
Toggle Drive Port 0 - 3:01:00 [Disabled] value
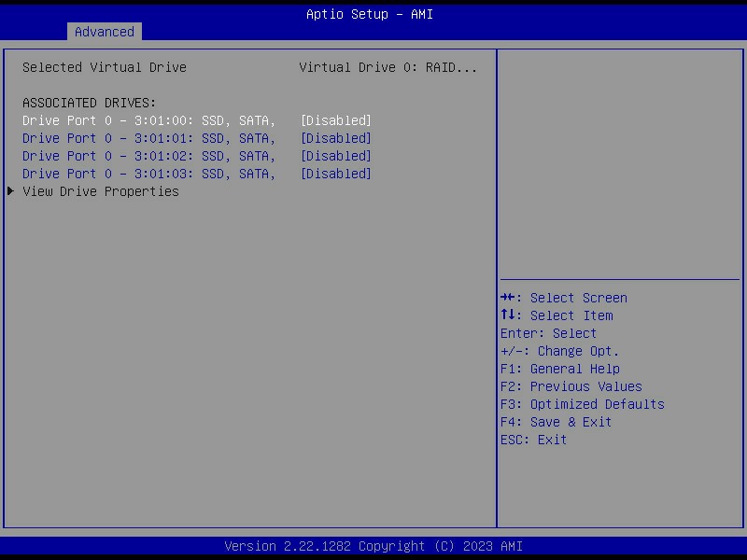[x=336, y=120]
